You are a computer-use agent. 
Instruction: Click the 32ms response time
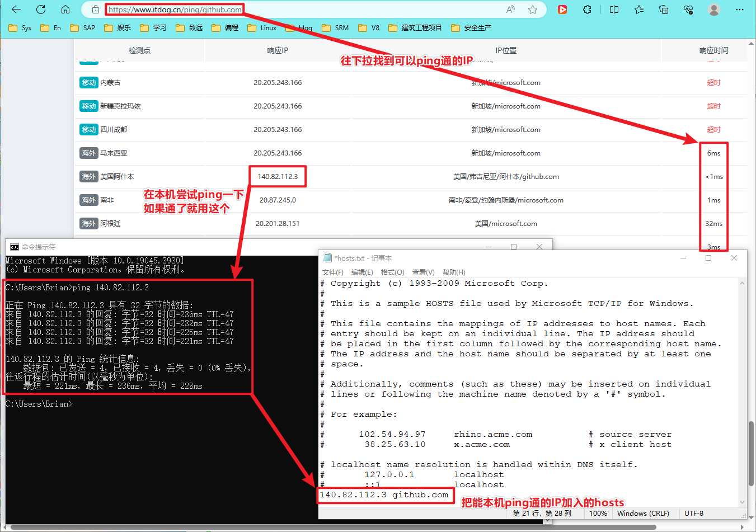click(713, 224)
